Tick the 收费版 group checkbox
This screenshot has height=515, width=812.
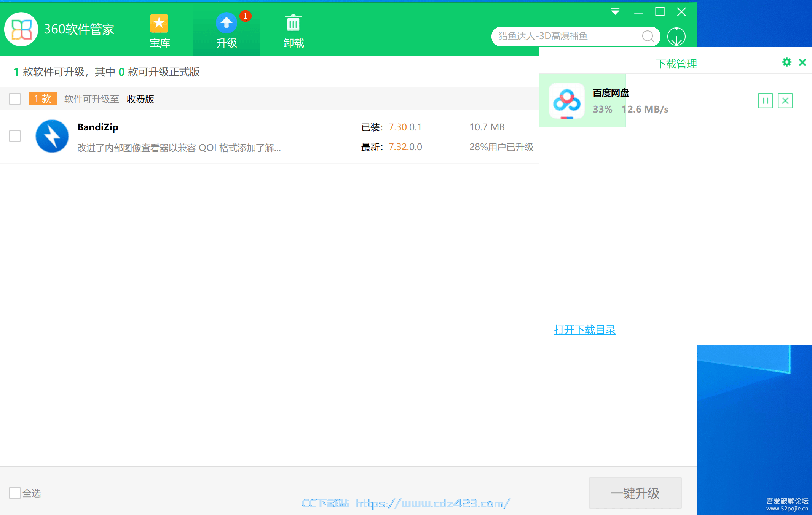pyautogui.click(x=15, y=99)
